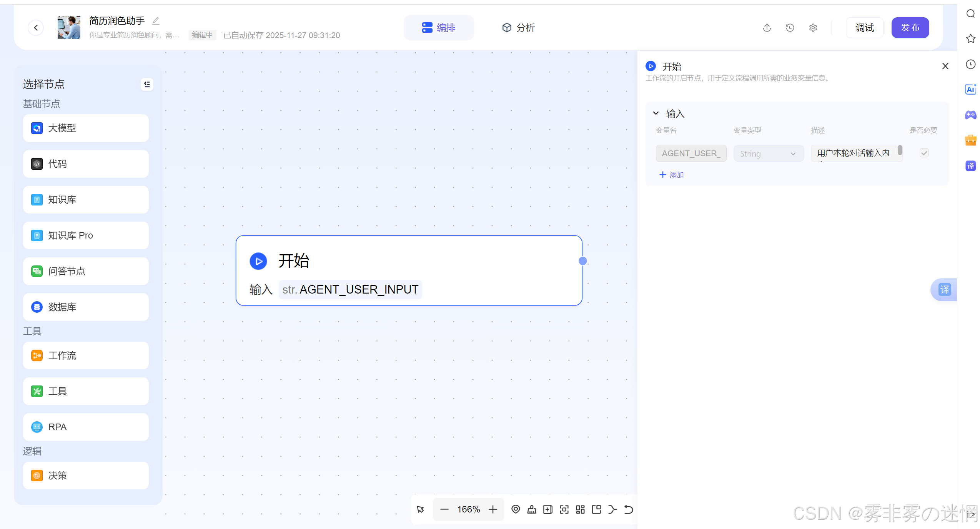Click the undo arrow in bottom toolbar
The height and width of the screenshot is (529, 980).
(629, 509)
